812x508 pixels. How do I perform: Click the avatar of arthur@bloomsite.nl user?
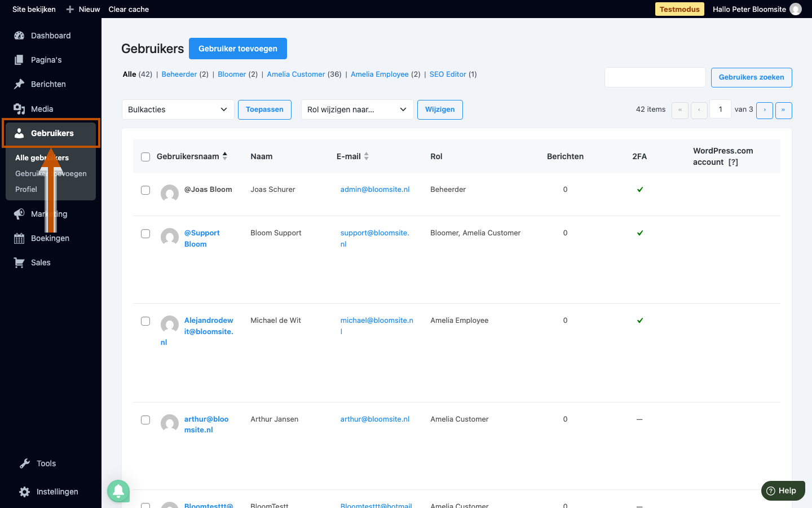(x=170, y=423)
